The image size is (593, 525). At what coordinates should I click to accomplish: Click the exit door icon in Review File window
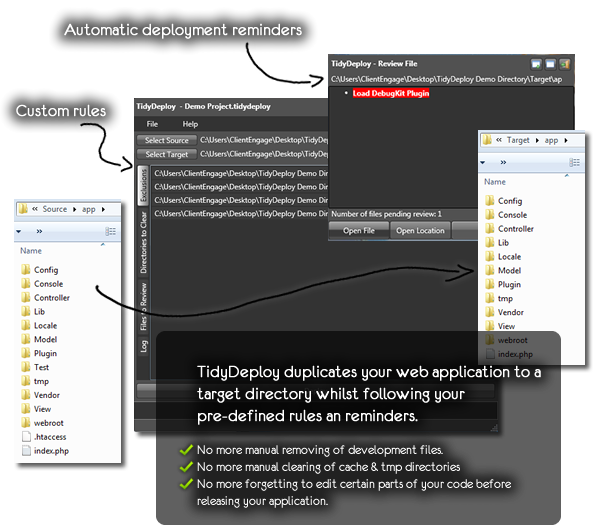point(565,64)
